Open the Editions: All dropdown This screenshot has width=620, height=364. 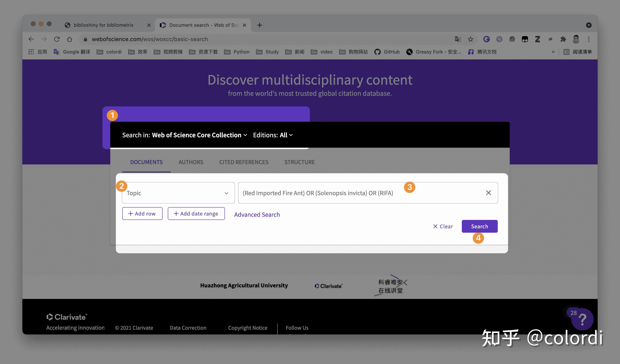click(273, 135)
